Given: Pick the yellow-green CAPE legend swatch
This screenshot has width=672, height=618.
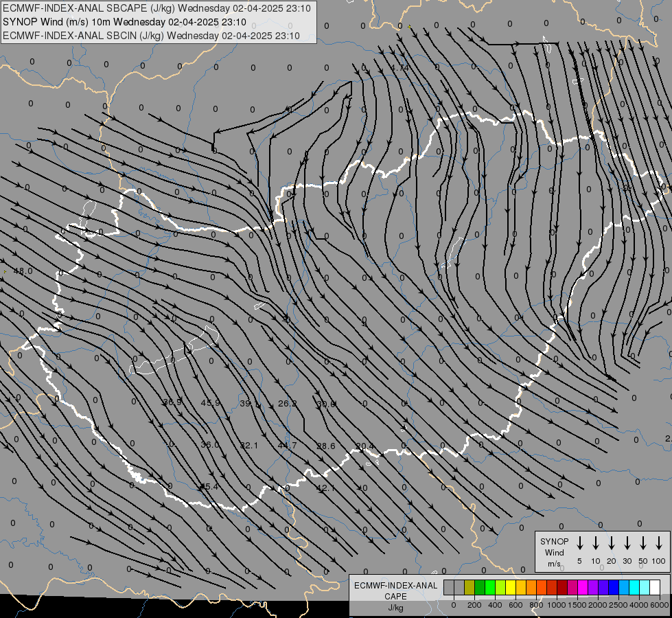Looking at the screenshot, I should (x=500, y=588).
